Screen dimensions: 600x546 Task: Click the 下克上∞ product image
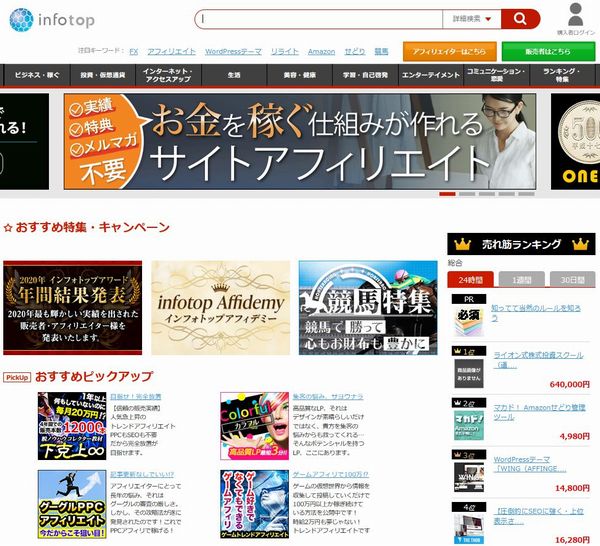coord(72,426)
